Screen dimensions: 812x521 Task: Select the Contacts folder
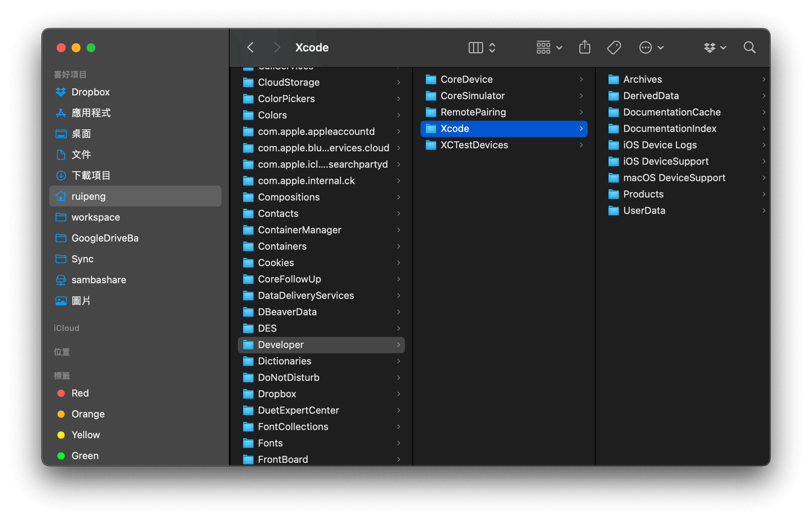[321, 214]
